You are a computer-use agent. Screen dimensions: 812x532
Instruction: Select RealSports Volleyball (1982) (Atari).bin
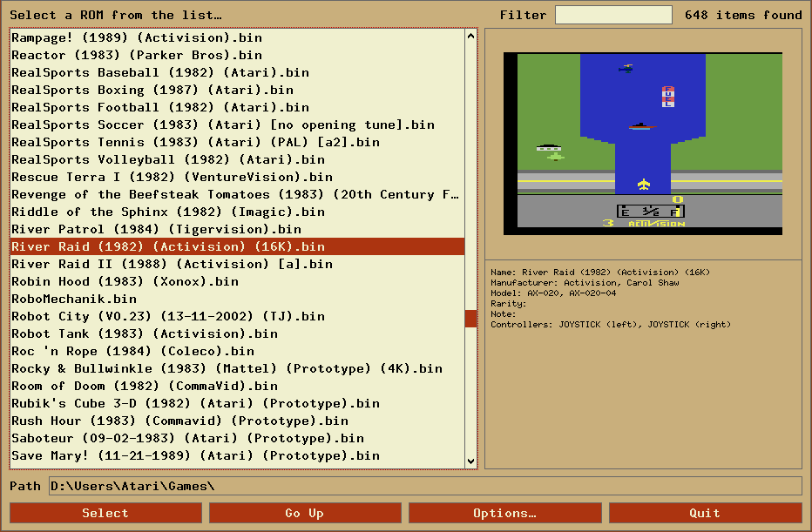pyautogui.click(x=237, y=159)
